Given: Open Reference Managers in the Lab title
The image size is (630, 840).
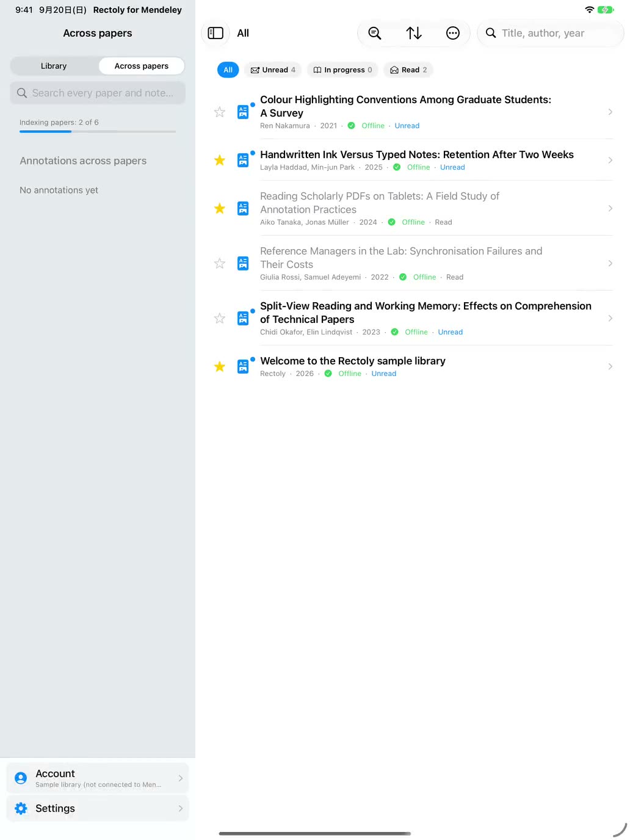Looking at the screenshot, I should pos(401,258).
